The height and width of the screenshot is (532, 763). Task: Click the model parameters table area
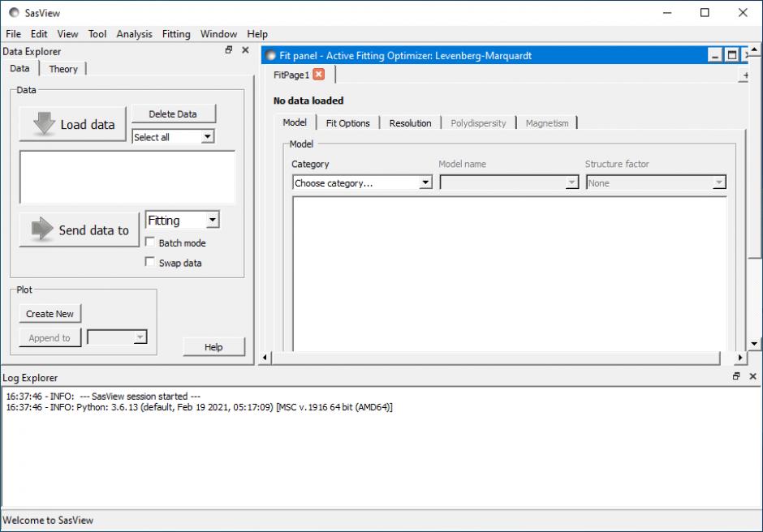(x=510, y=274)
